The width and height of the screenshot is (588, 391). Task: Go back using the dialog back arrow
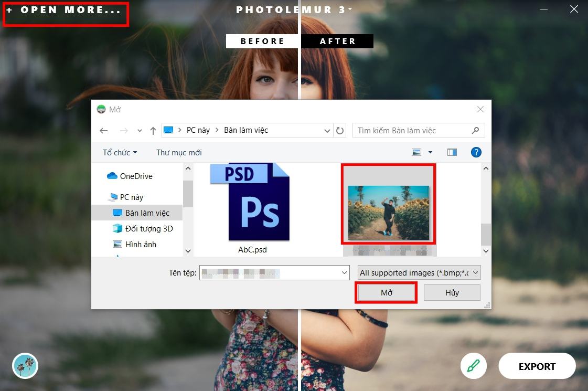coord(104,131)
